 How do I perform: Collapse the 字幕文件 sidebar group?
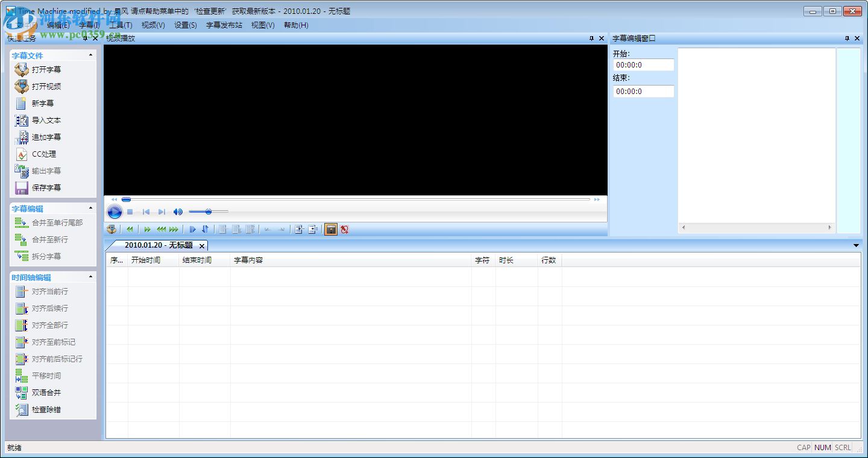(91, 55)
